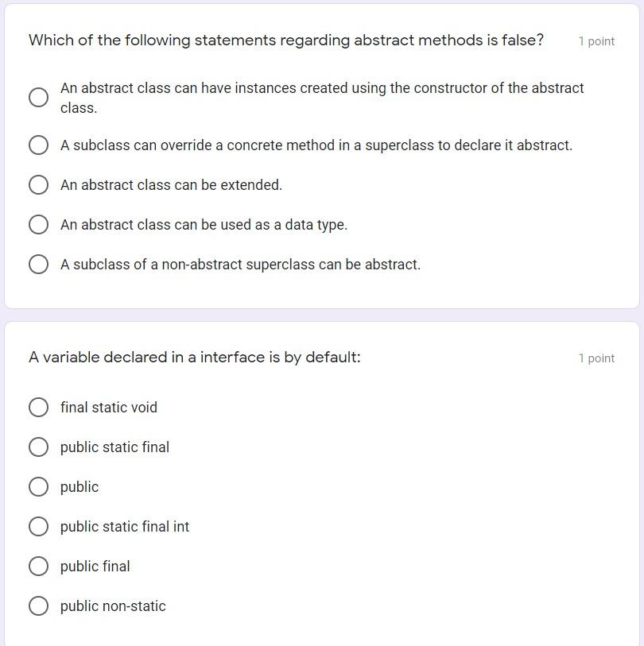Click the answer text 'public non-static'
The width and height of the screenshot is (644, 646).
tap(113, 606)
